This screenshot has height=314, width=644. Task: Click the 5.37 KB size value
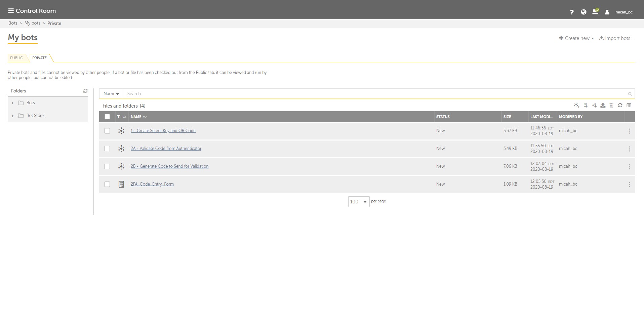(510, 131)
